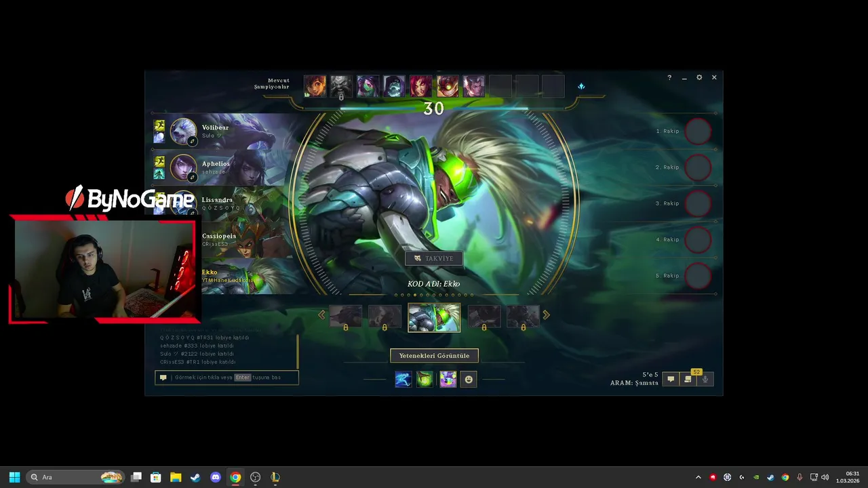The image size is (868, 488).
Task: Select the second locked skin thumbnail
Action: pos(384,317)
